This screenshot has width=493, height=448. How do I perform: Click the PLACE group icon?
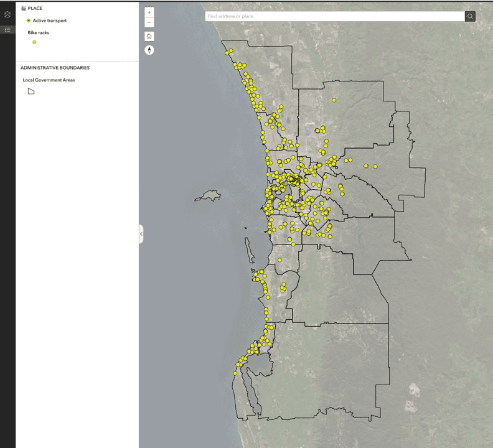23,9
